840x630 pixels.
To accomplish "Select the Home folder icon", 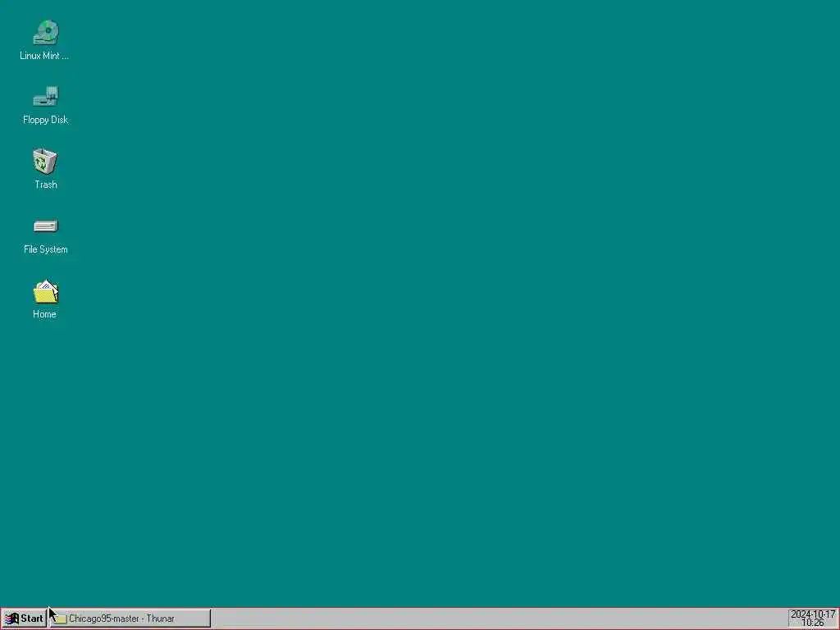I will 46,292.
